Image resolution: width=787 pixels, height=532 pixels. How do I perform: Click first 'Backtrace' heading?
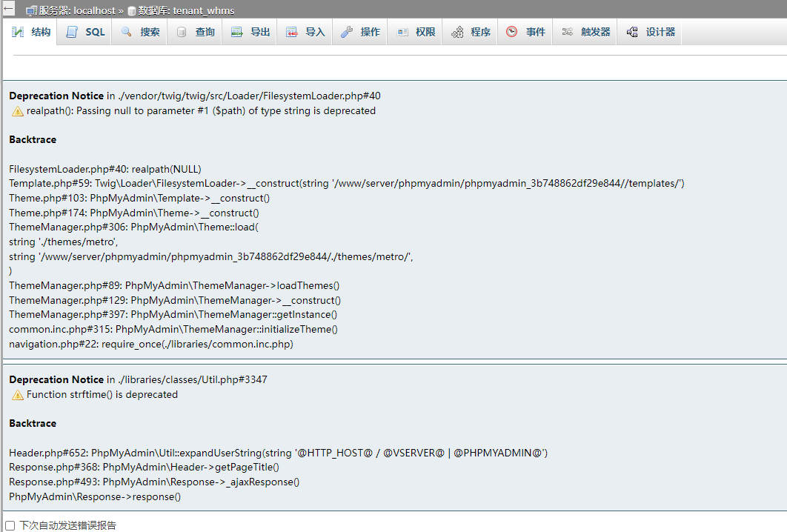(x=33, y=139)
